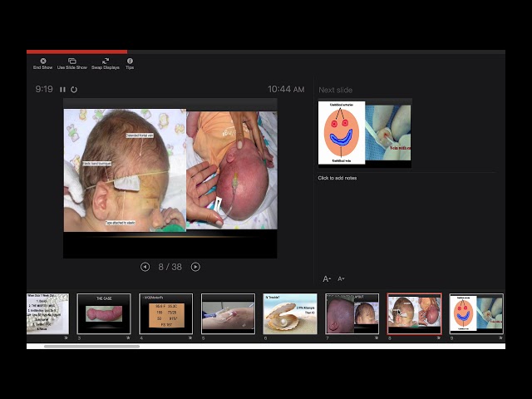Viewport: 532px width, 399px height.
Task: Click the next slide preview image
Action: 365,133
